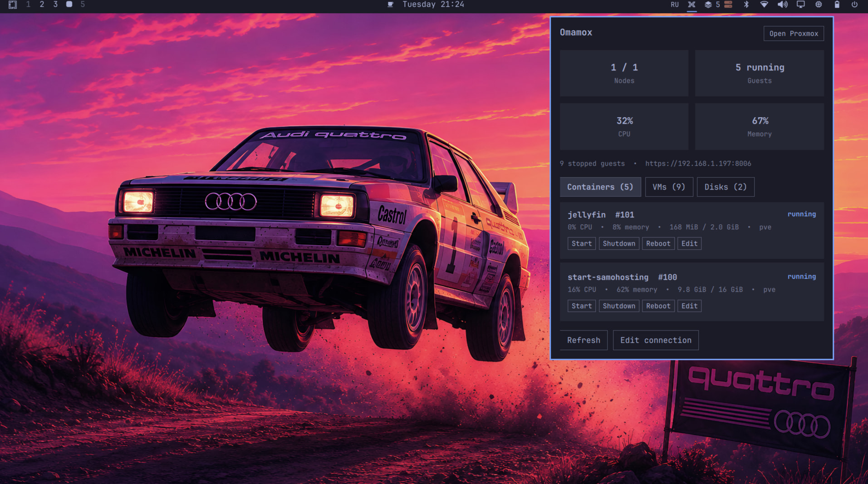Click the '8% memory' value for jellyfin
Image resolution: width=868 pixels, height=484 pixels.
coord(631,227)
